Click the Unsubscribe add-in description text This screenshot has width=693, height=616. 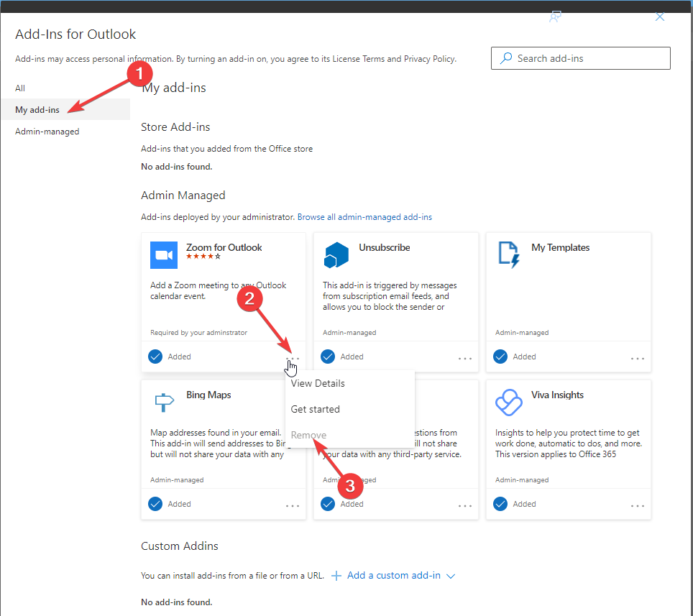390,296
